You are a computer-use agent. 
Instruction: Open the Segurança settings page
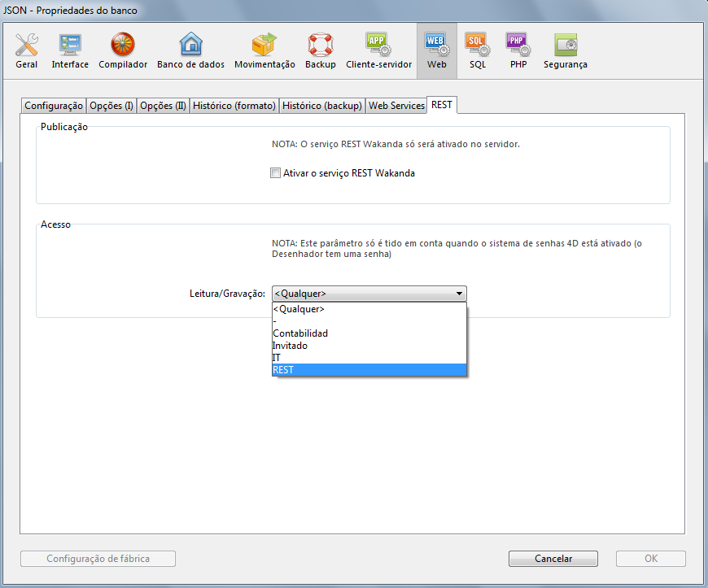[566, 51]
